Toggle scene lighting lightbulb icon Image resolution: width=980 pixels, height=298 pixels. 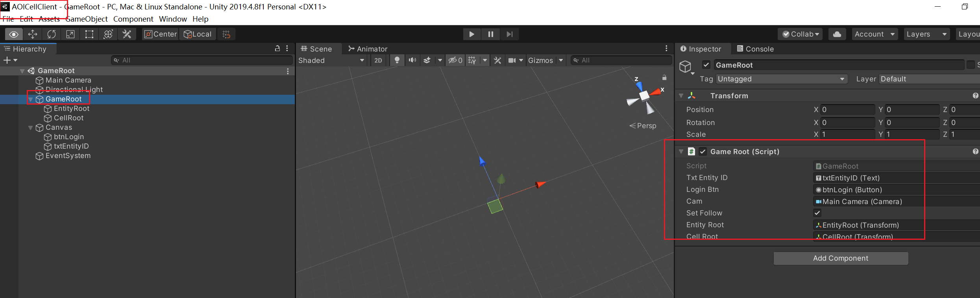point(397,60)
